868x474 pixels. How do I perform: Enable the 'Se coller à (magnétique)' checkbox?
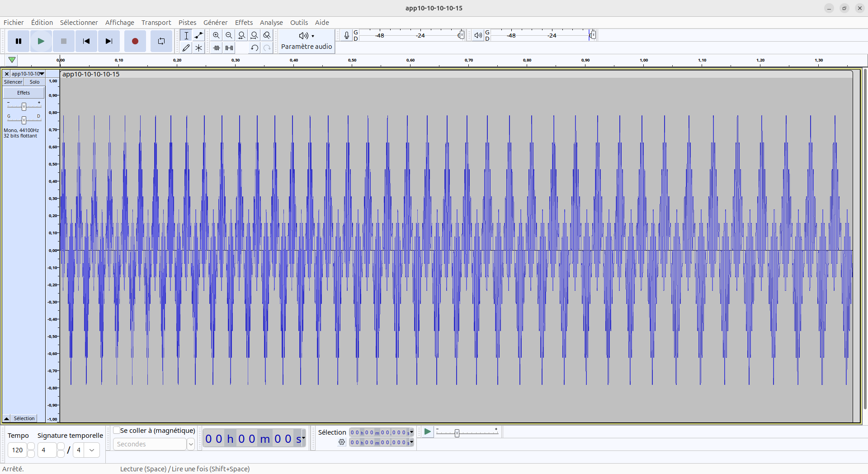pyautogui.click(x=117, y=430)
